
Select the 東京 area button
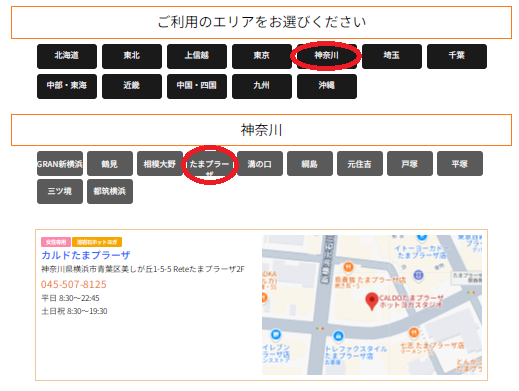coord(262,56)
